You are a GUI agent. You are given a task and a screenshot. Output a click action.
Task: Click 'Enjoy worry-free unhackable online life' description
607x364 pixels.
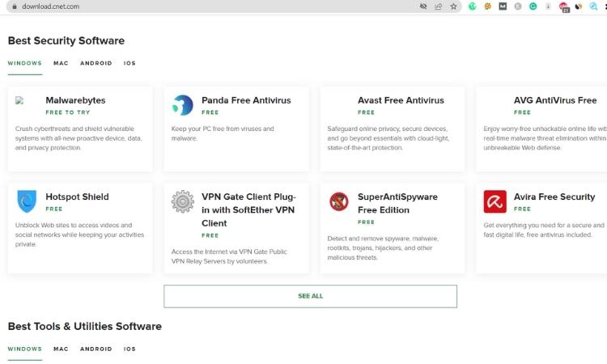pos(545,138)
